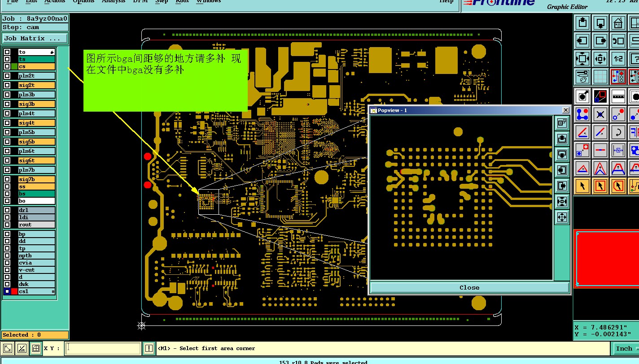Toggle the checkbox for layer drl
The width and height of the screenshot is (639, 364).
tap(7, 210)
